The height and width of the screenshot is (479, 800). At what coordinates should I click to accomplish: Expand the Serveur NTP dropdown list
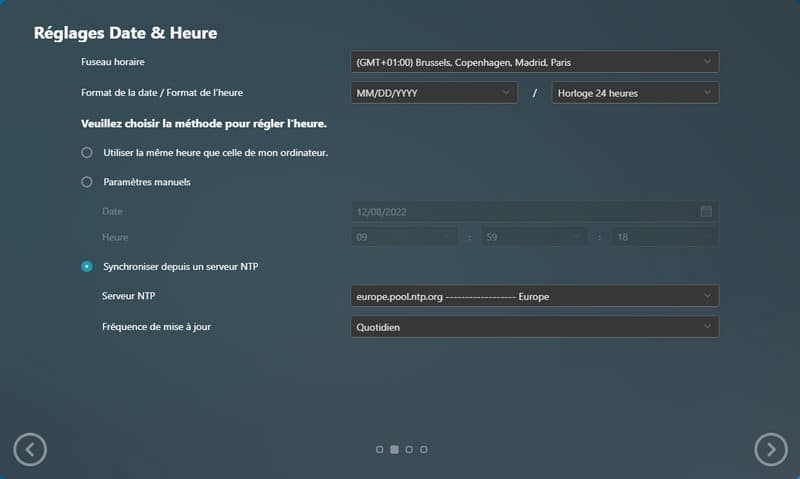tap(534, 296)
